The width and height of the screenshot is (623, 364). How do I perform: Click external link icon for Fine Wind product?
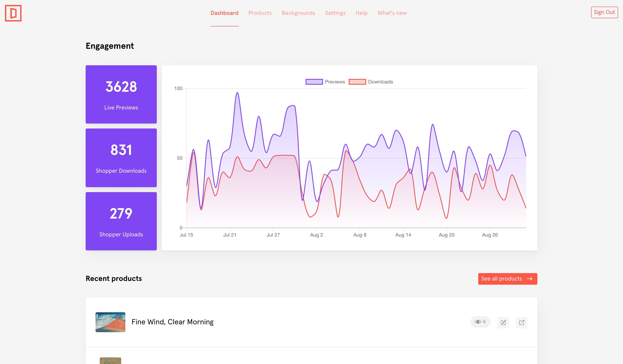click(521, 322)
